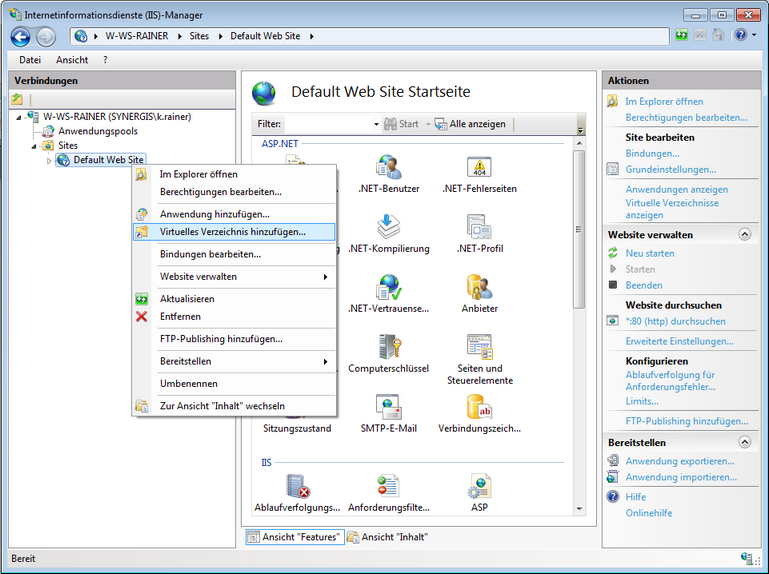Open the .NET-Benutzer feature icon
The image size is (769, 574).
point(388,167)
